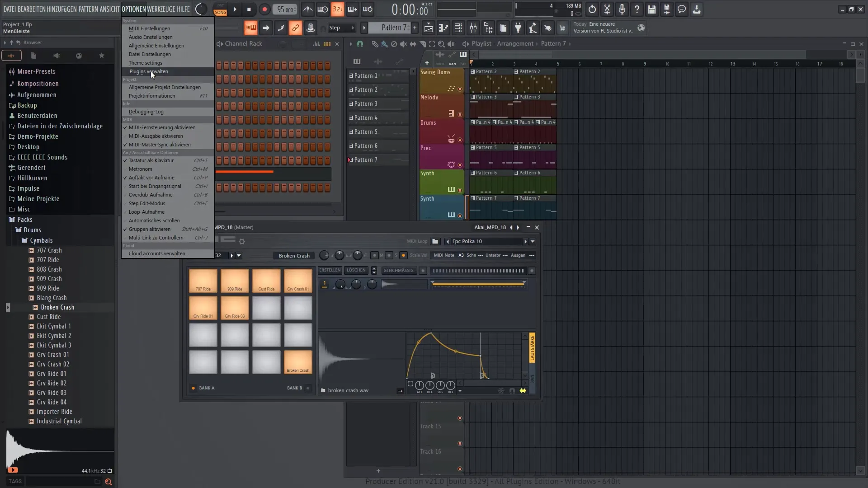Click the update notification globe icon
868x488 pixels.
(641, 28)
